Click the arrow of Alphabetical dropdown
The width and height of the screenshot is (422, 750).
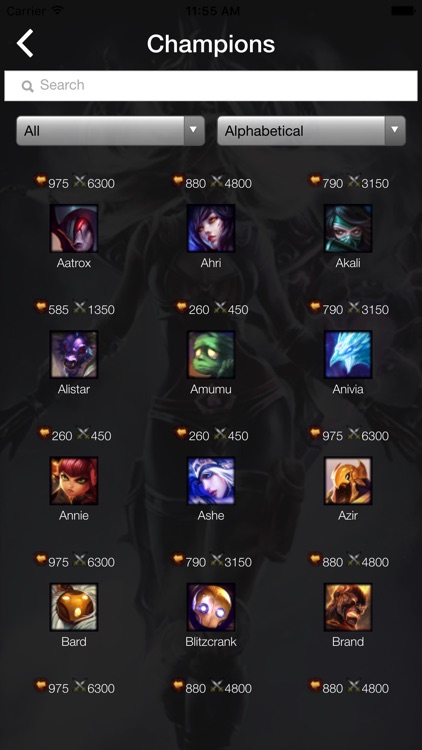(x=395, y=130)
